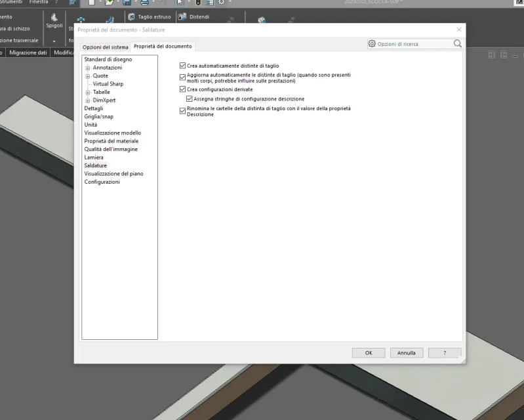Expand the Annotazioni tree node
The width and height of the screenshot is (524, 420).
tap(88, 68)
